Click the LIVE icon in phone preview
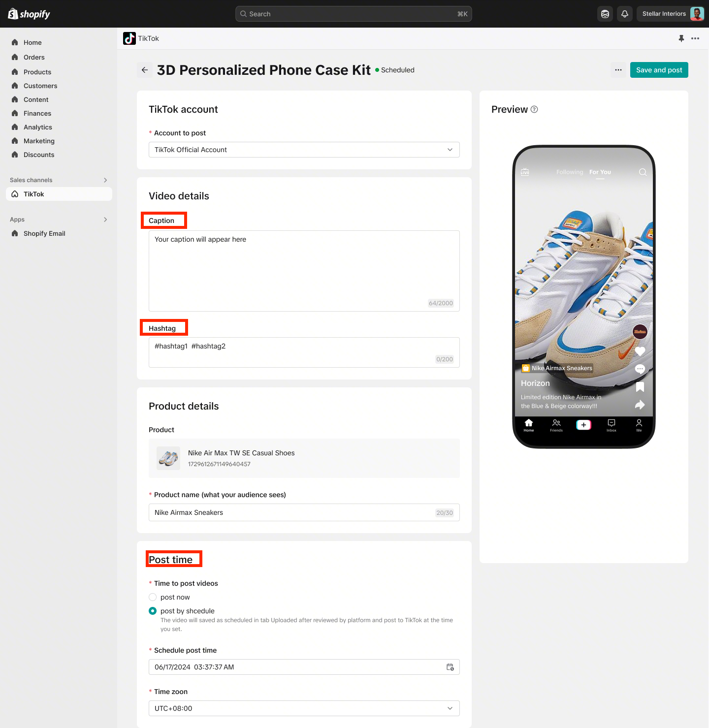 click(x=525, y=172)
